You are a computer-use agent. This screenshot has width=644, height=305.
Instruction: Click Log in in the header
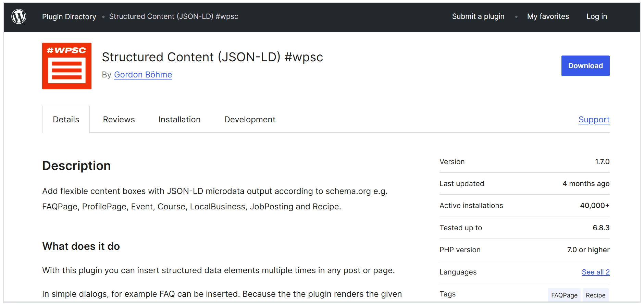597,16
